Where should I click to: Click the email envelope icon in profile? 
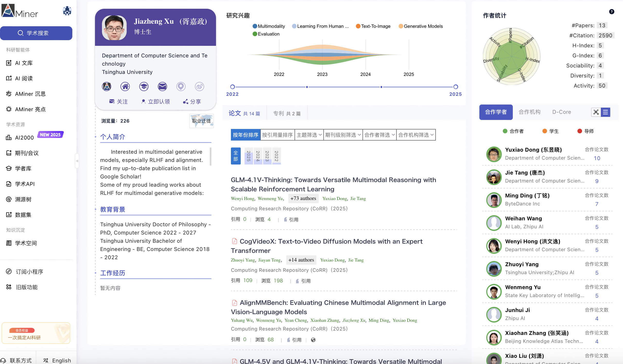tap(162, 86)
